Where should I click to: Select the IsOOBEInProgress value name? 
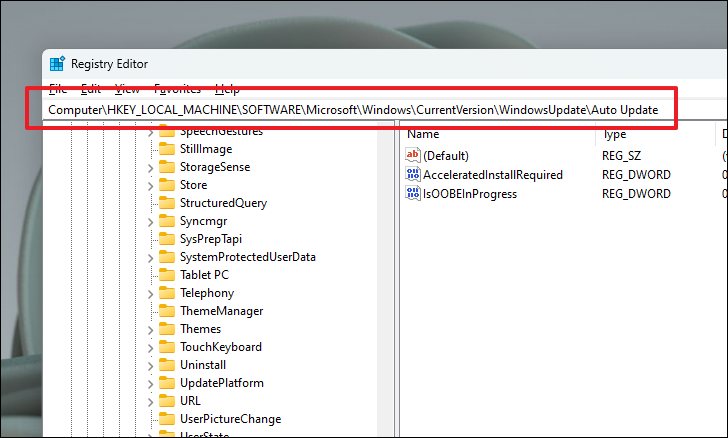[x=469, y=194]
